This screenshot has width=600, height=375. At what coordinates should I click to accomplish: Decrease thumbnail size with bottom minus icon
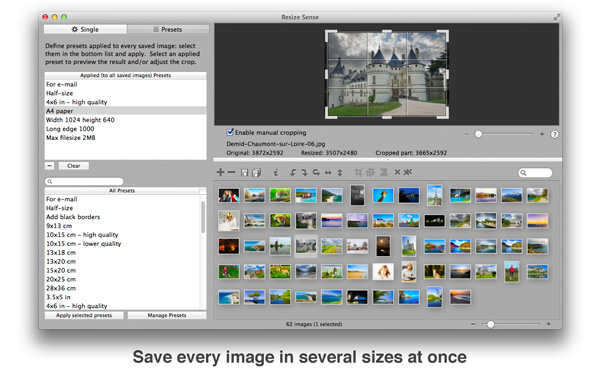click(x=473, y=324)
